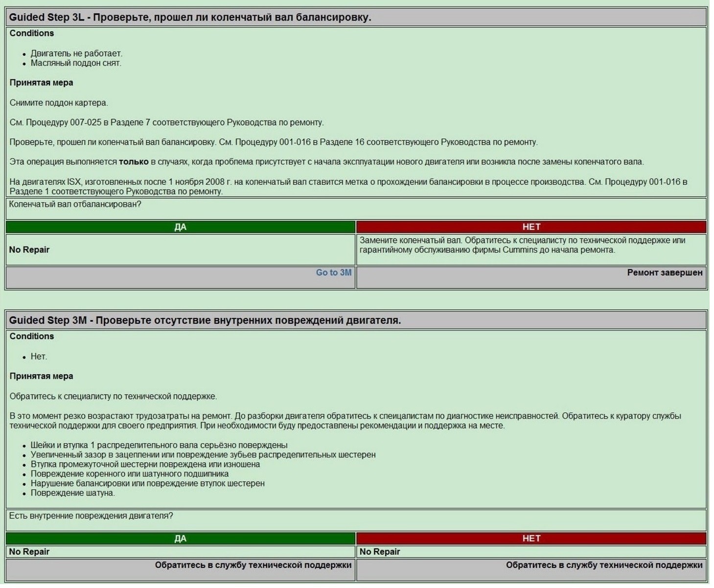Click 'Обратитесь в службу технической поддержки' under НЕТ
Screen dimensions: 714x588
[604, 565]
